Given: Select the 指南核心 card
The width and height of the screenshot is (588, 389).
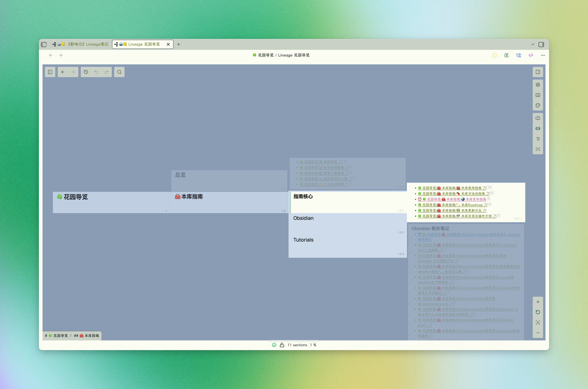Looking at the screenshot, I should coord(348,202).
